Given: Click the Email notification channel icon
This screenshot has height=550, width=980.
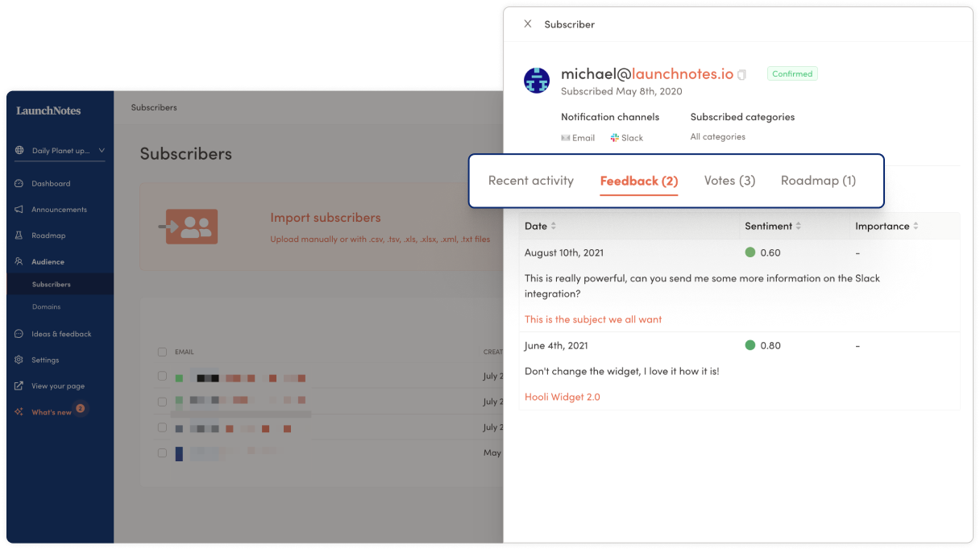Looking at the screenshot, I should (566, 138).
